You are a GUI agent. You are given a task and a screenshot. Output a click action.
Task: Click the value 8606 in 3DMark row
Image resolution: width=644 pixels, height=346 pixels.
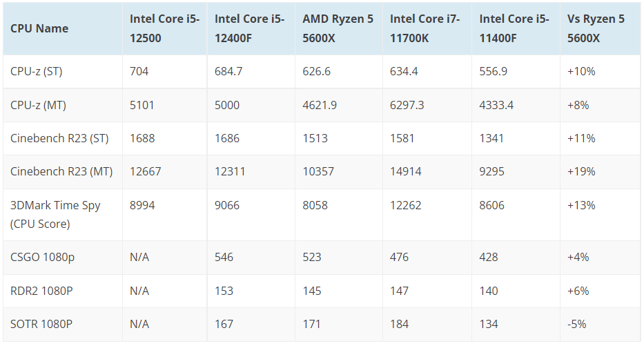coord(491,206)
